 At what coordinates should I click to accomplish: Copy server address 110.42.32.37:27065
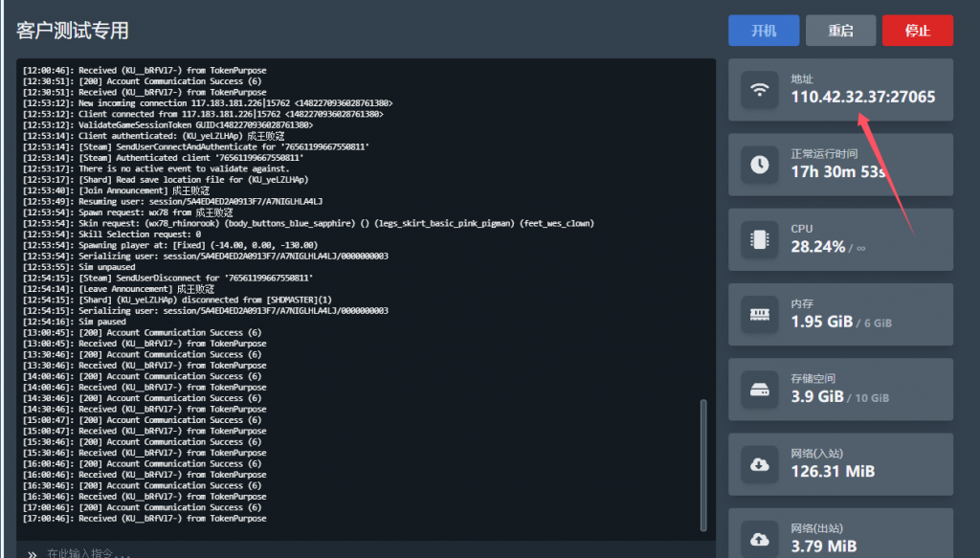[x=862, y=97]
